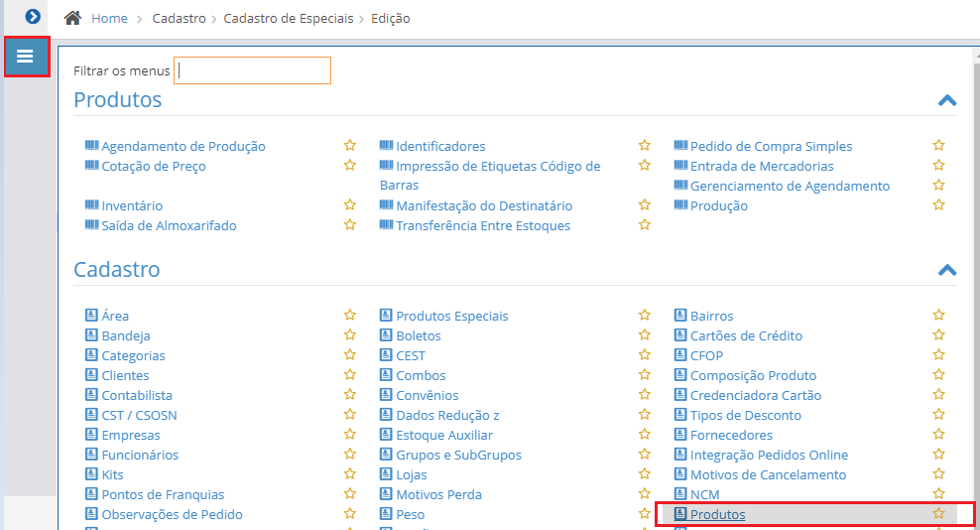Open the Lojas entry
980x530 pixels.
[x=412, y=475]
